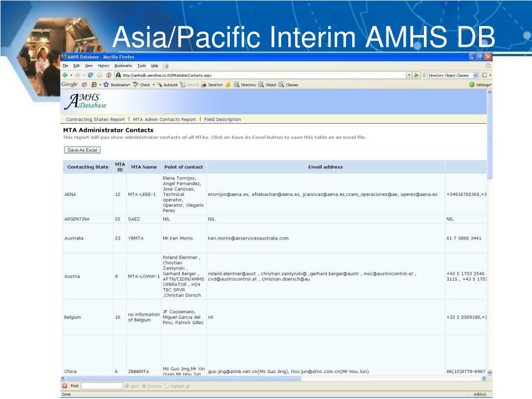
Task: Toggle the Highlight all checkbox
Action: pos(167,386)
